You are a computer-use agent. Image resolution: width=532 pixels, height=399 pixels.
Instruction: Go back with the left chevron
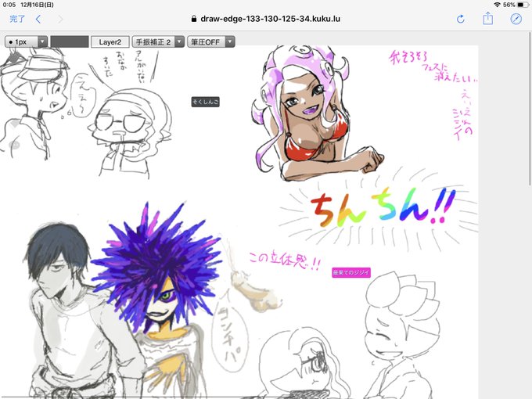[38, 19]
